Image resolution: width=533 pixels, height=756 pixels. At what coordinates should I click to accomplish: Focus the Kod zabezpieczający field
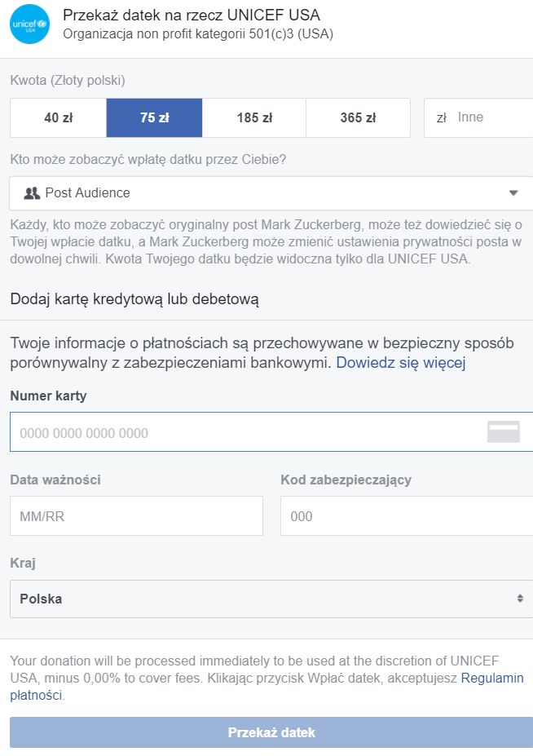pos(407,516)
